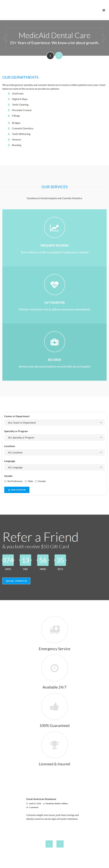Expand the ALL Specialty or Program dropdown
109x868 pixels.
(54, 437)
